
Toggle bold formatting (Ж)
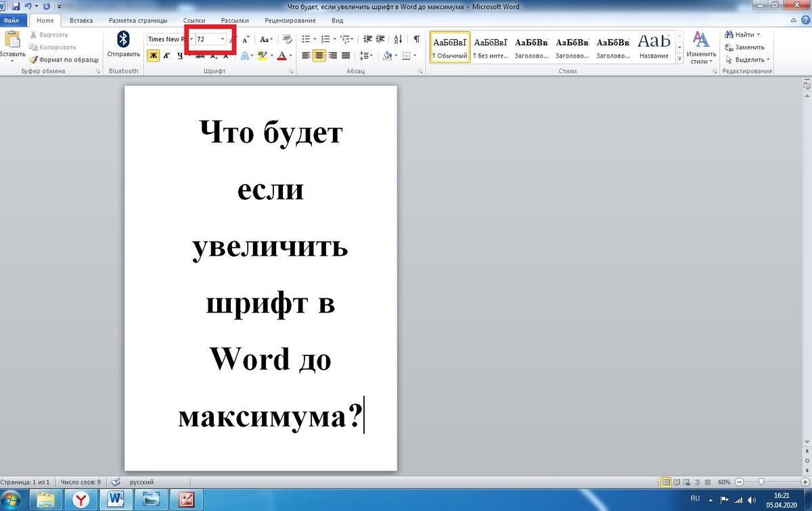click(153, 55)
